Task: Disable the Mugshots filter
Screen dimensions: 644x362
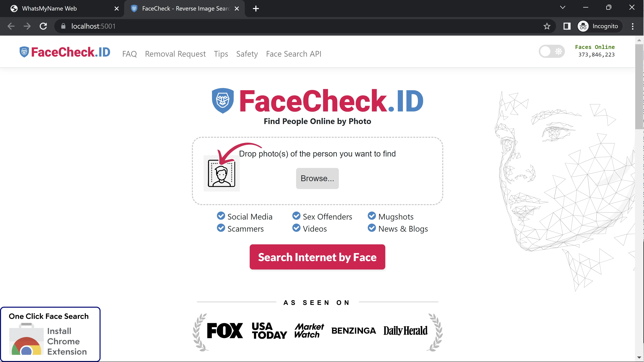Action: [372, 216]
